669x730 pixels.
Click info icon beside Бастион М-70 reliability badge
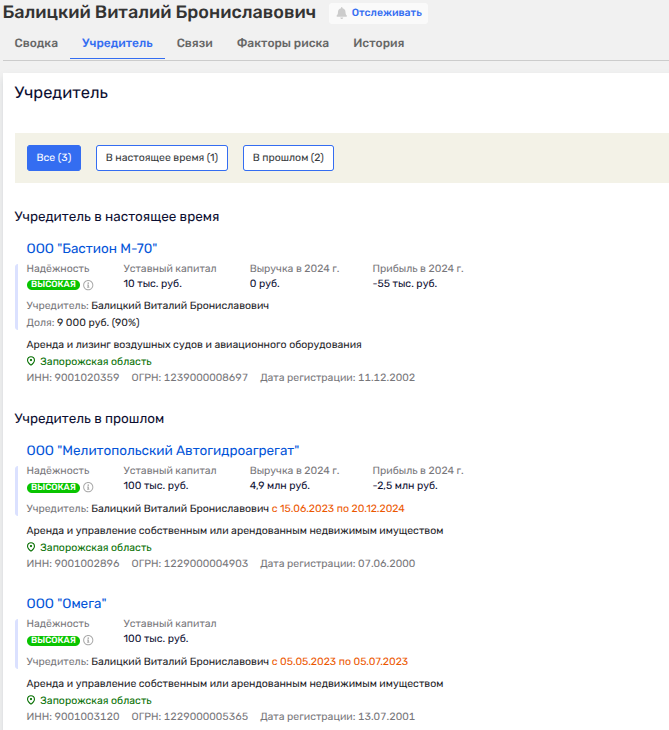pyautogui.click(x=88, y=284)
